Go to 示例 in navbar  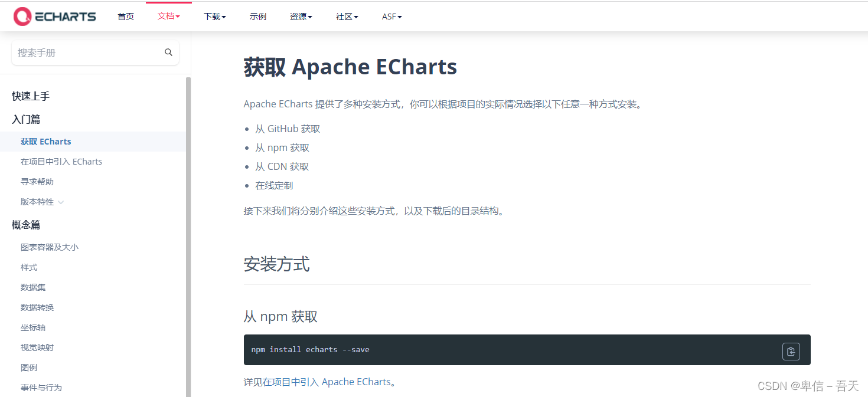click(258, 17)
